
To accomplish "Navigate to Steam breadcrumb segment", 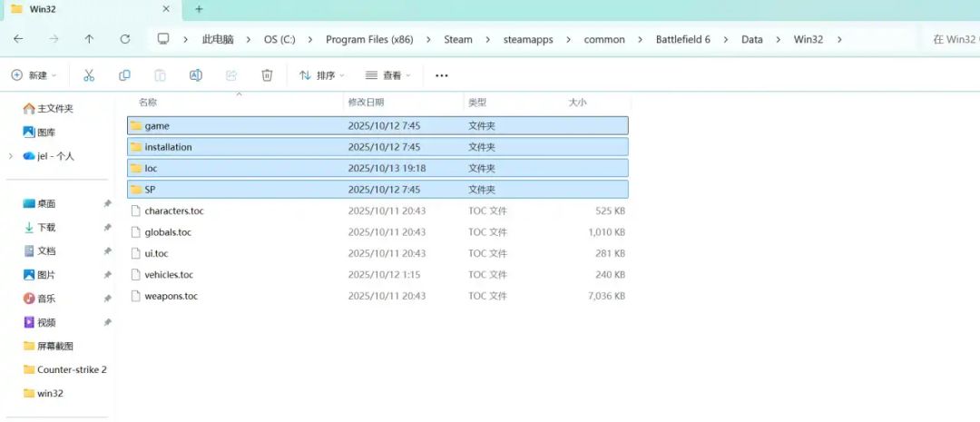I will [458, 39].
